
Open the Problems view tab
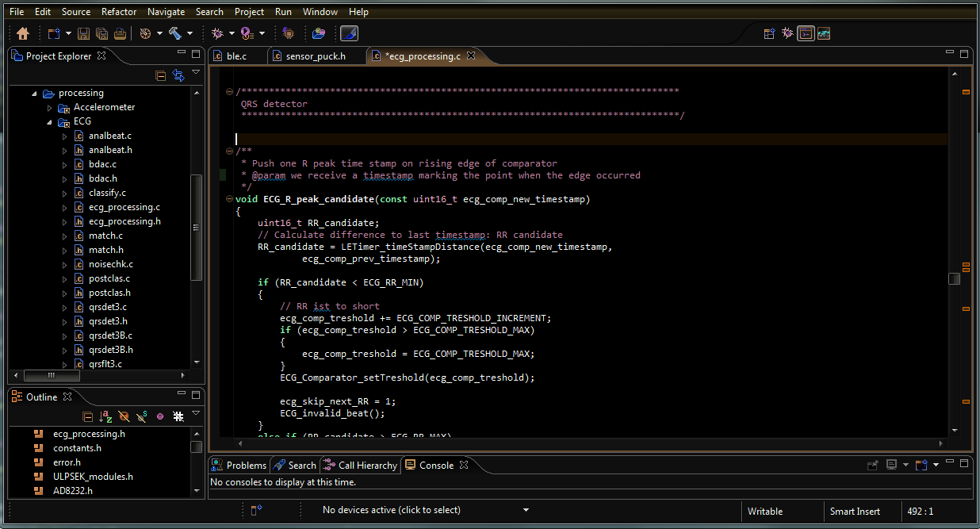click(246, 466)
